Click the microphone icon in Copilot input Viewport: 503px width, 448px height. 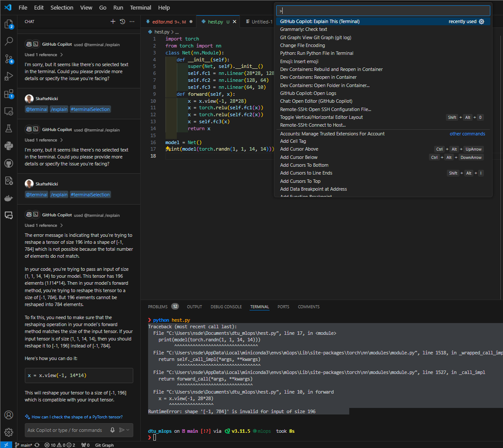[113, 430]
